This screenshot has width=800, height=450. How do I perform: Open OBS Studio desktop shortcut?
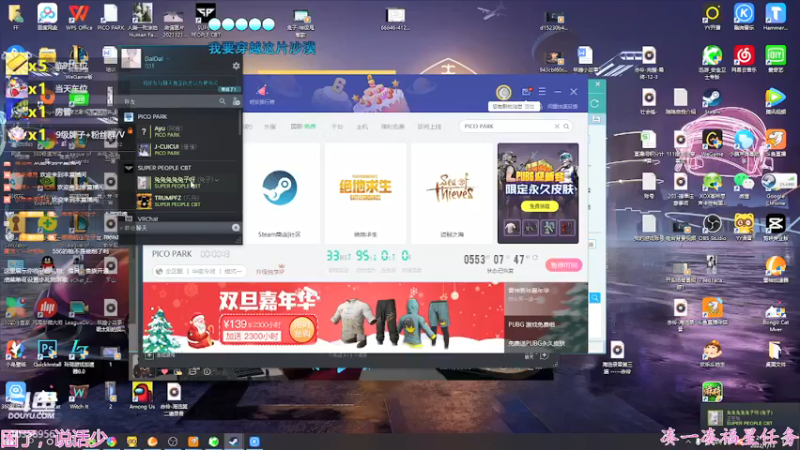712,227
